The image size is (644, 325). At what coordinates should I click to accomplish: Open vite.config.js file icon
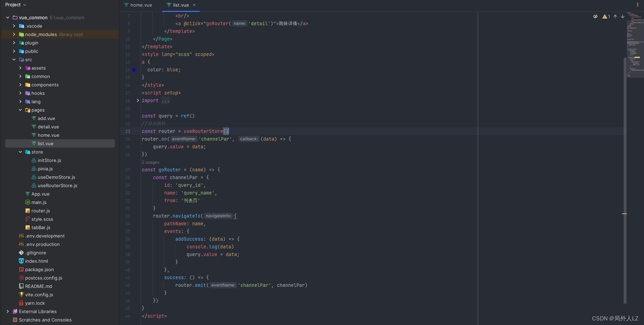pos(21,295)
